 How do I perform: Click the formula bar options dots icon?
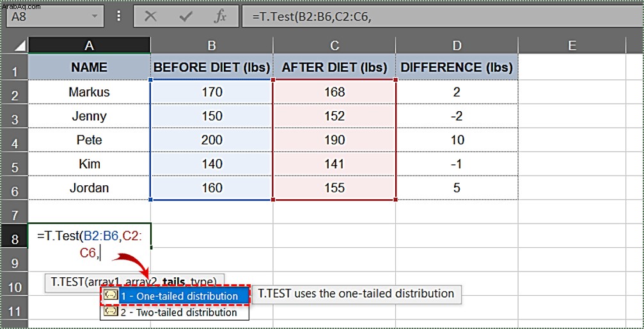coord(119,17)
